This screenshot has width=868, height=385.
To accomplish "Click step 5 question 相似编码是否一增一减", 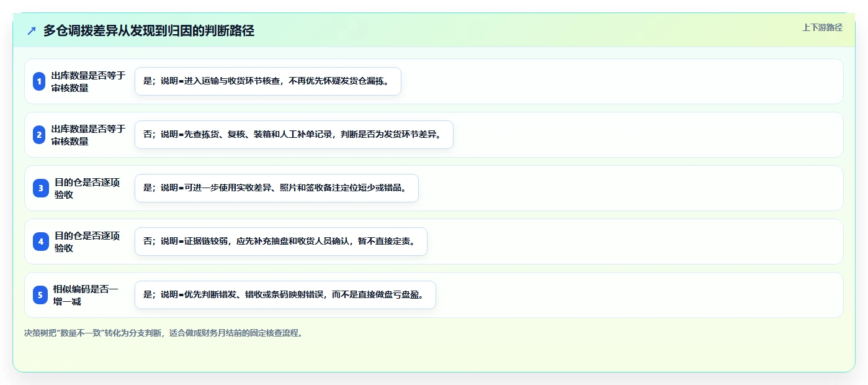I will [x=86, y=295].
